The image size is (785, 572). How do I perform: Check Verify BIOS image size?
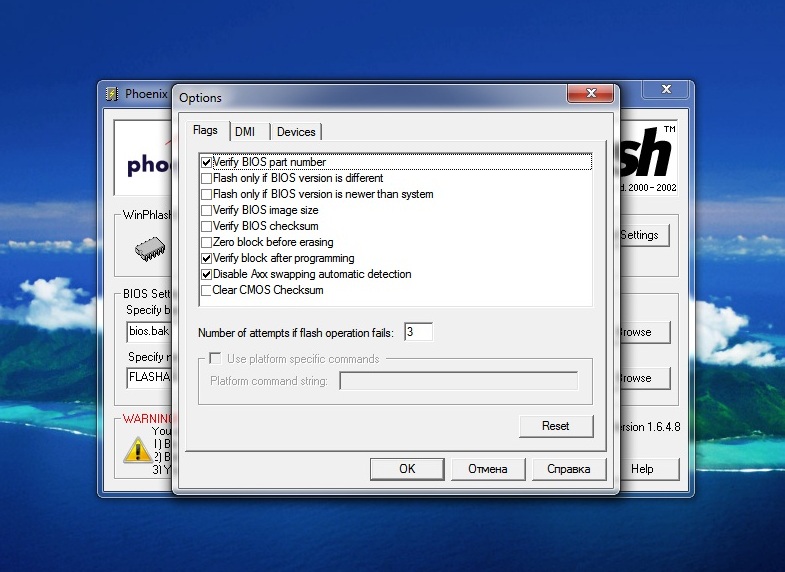click(x=207, y=210)
